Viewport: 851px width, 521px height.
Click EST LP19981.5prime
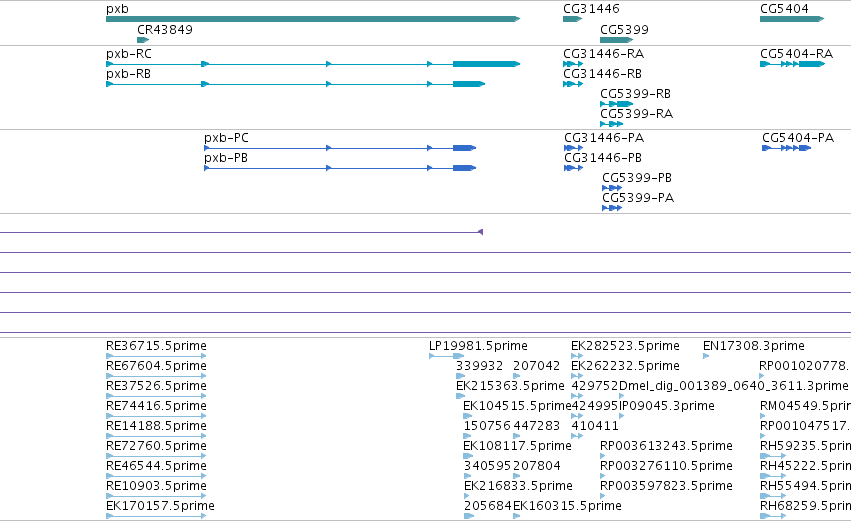478,346
